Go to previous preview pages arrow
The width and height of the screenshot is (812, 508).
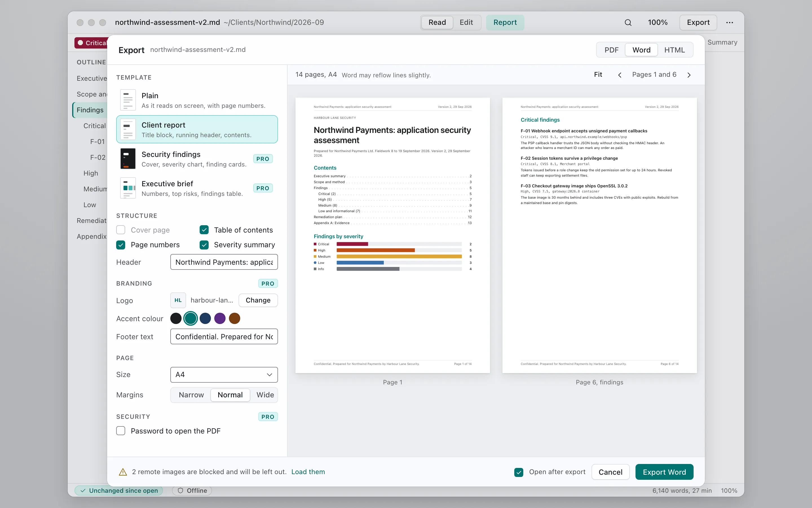click(x=620, y=75)
